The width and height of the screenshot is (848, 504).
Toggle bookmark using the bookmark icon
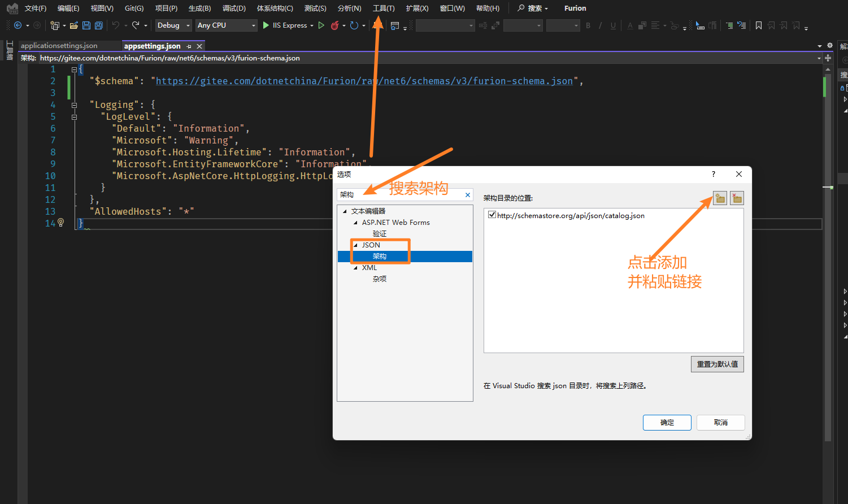tap(759, 25)
